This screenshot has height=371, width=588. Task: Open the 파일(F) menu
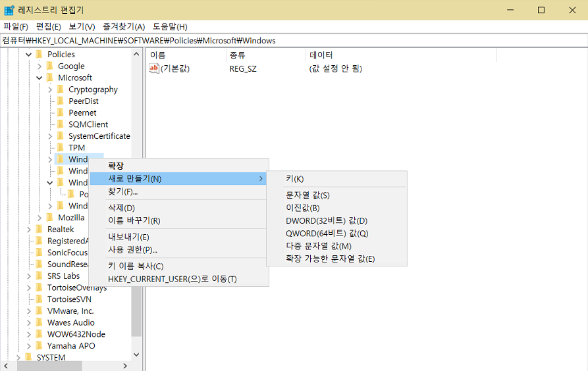16,26
